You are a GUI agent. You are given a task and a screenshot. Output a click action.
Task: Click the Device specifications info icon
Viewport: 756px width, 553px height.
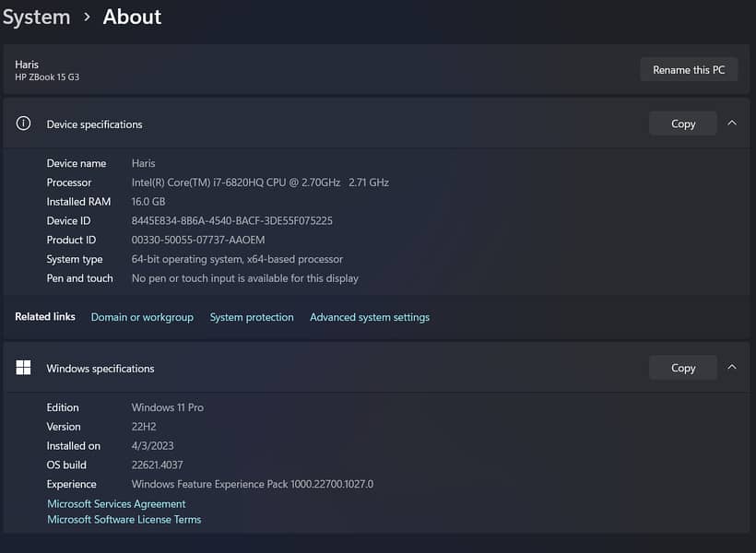pos(24,124)
